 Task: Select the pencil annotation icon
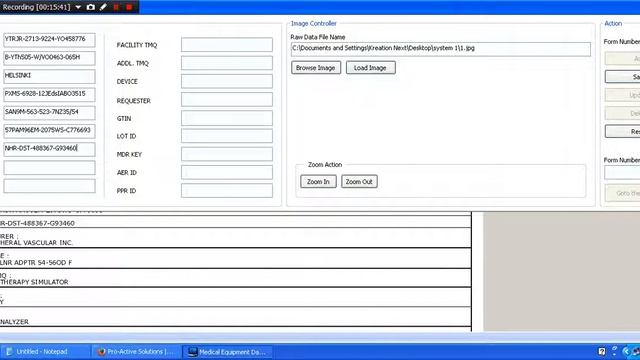(103, 7)
